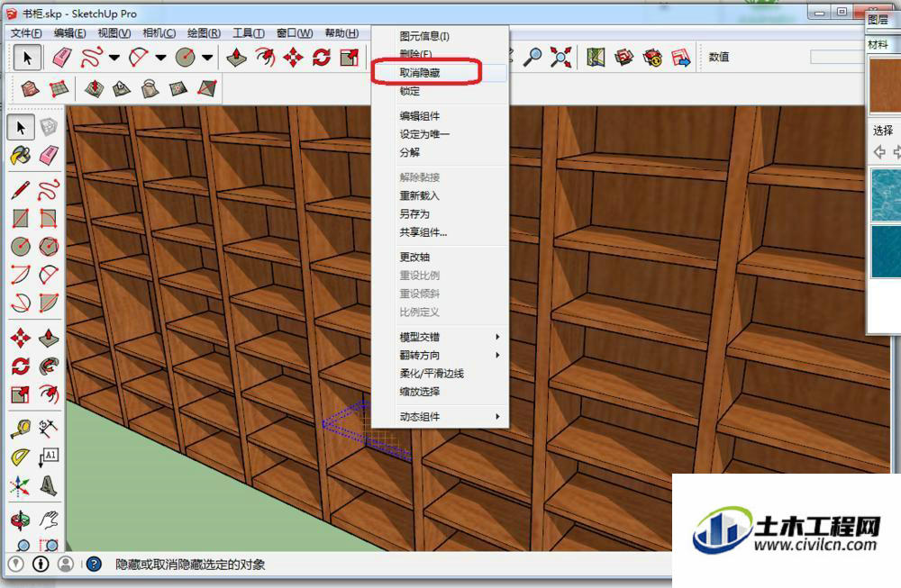The width and height of the screenshot is (901, 588).
Task: Choose the Move tool in top toolbar
Action: point(294,57)
